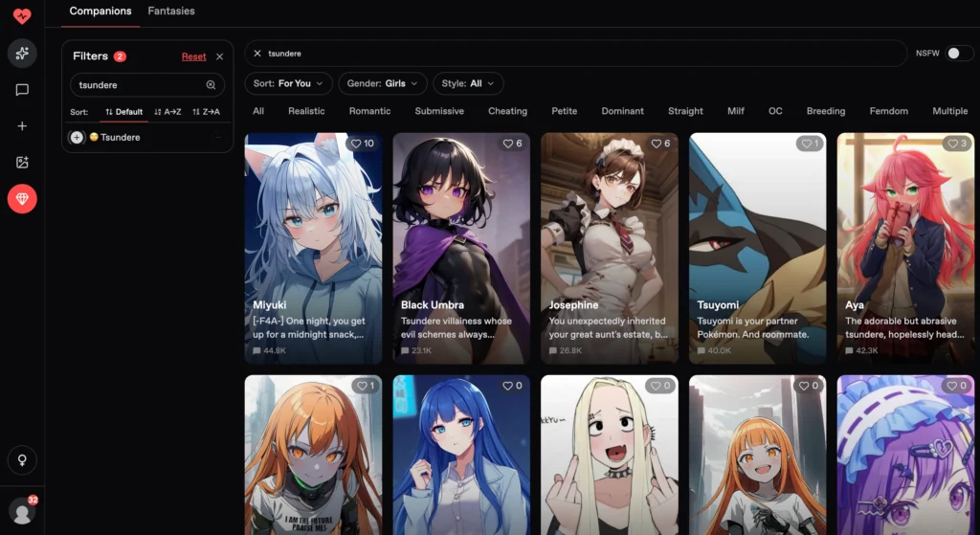Open the chat bubble sidebar icon
The image size is (980, 535).
pyautogui.click(x=22, y=90)
